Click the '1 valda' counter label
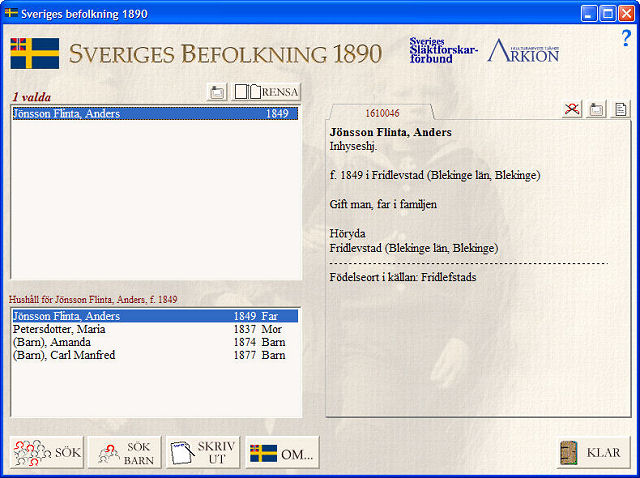Screen dimensions: 640x478 point(32,97)
